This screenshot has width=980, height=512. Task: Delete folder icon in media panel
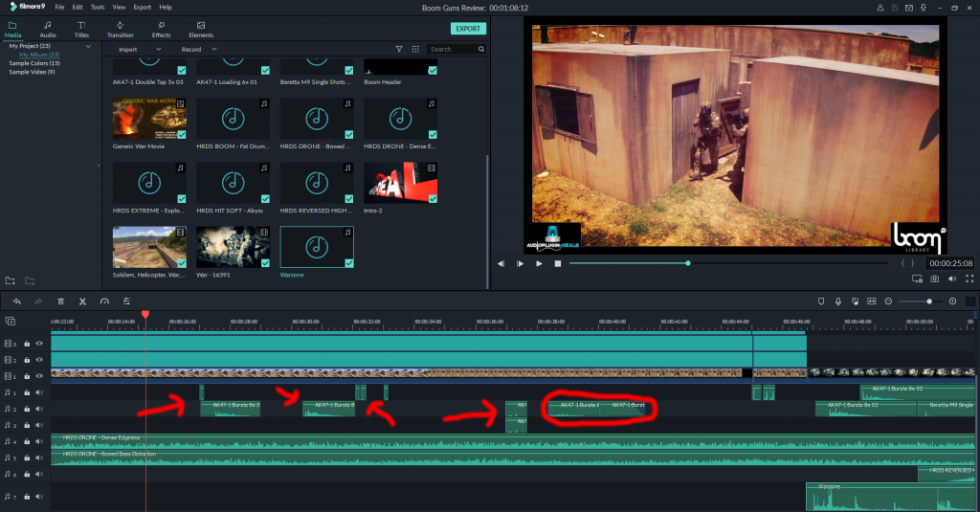30,280
